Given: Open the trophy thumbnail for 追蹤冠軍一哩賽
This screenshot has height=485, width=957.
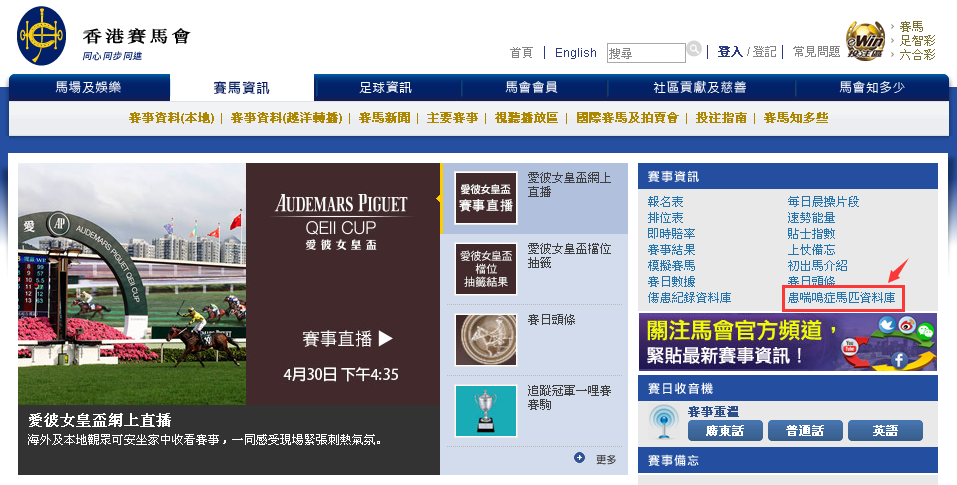Looking at the screenshot, I should tap(486, 411).
